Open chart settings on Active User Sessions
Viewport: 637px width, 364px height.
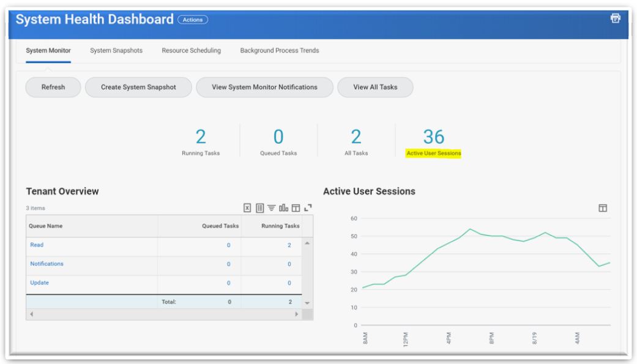click(603, 209)
